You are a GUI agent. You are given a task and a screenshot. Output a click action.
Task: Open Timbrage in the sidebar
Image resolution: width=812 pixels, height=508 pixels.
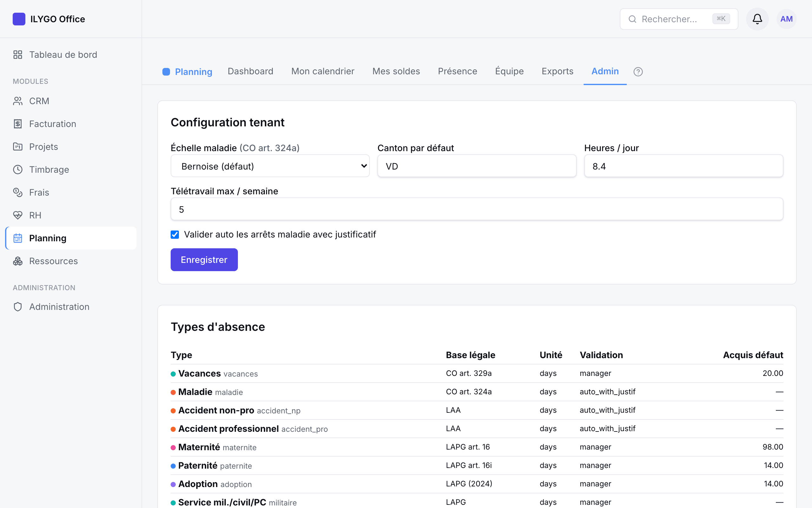tap(71, 169)
